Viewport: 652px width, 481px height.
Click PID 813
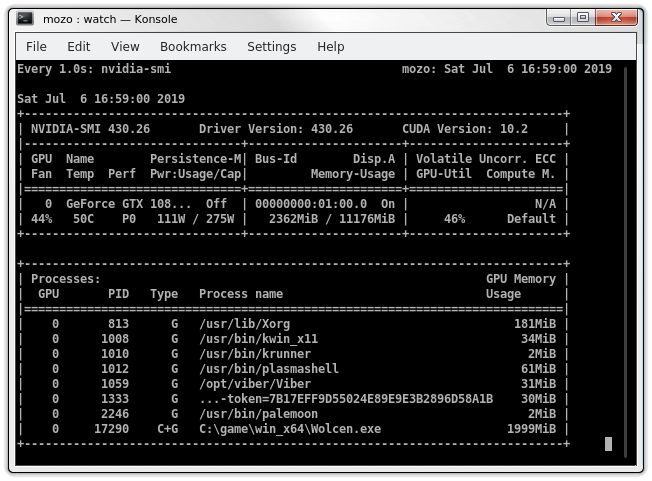tap(119, 324)
